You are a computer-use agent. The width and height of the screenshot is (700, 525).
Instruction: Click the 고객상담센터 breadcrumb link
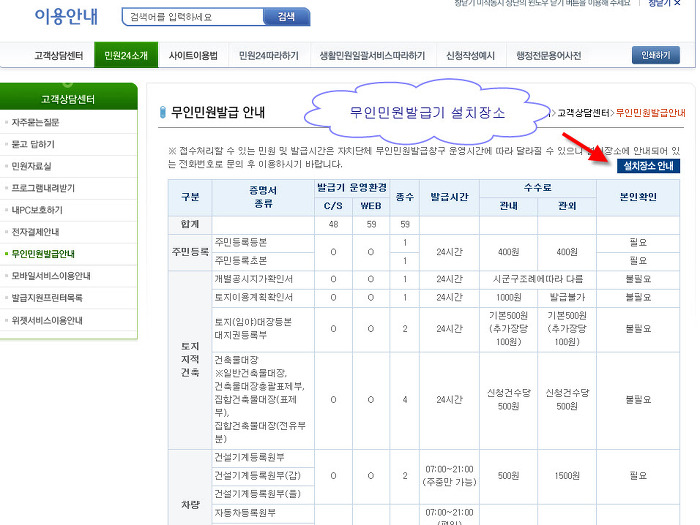click(583, 113)
